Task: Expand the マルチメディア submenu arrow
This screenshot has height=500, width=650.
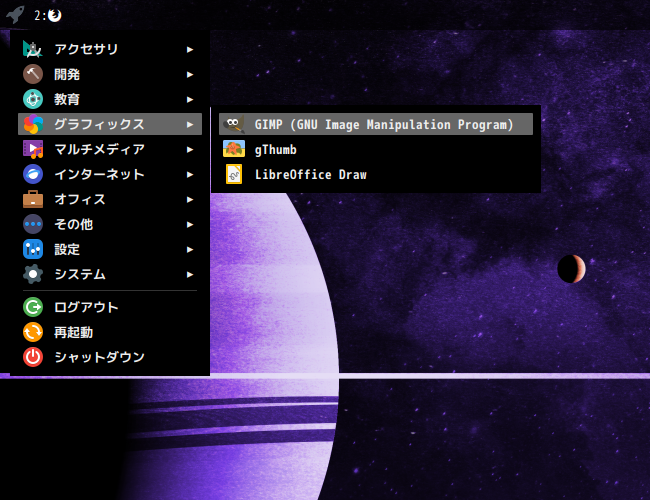Action: point(190,150)
